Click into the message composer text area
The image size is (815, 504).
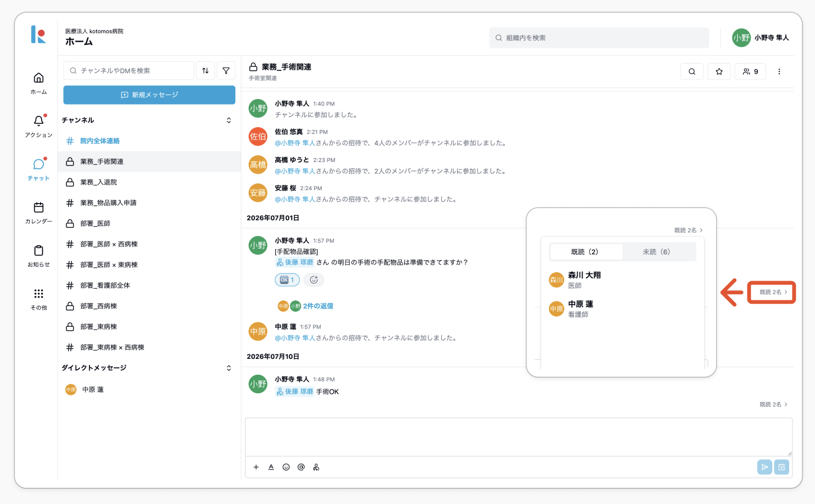click(518, 437)
